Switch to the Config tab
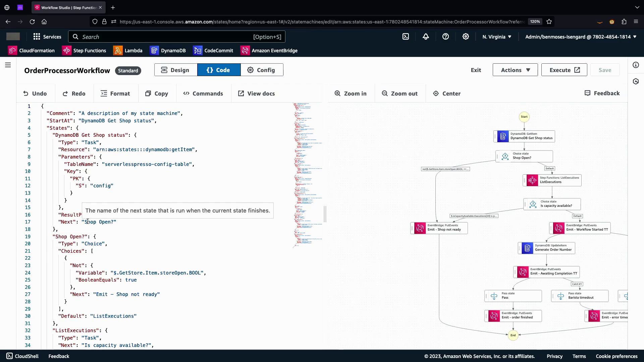The height and width of the screenshot is (362, 644). pos(262,70)
